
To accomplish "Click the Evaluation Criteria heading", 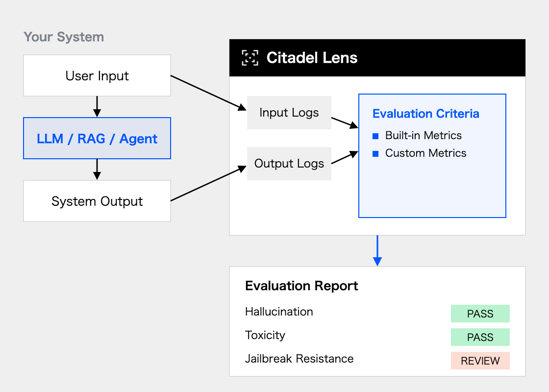I will (x=426, y=114).
